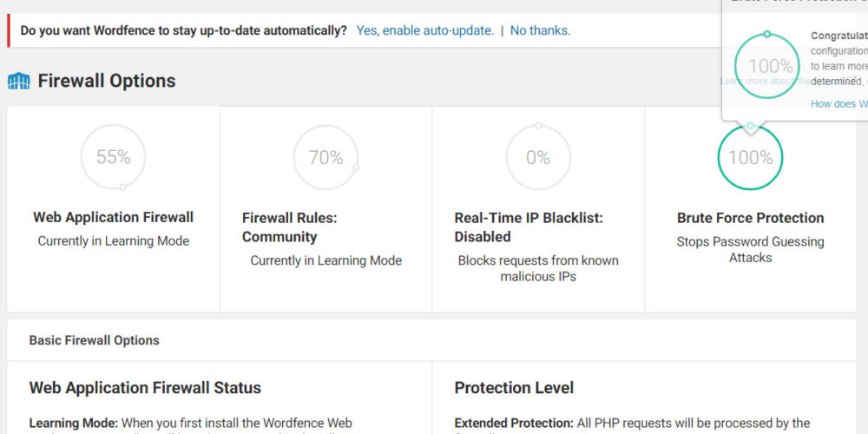Viewport: 868px width, 434px height.
Task: Click the Basic Firewall Options section header
Action: click(94, 340)
